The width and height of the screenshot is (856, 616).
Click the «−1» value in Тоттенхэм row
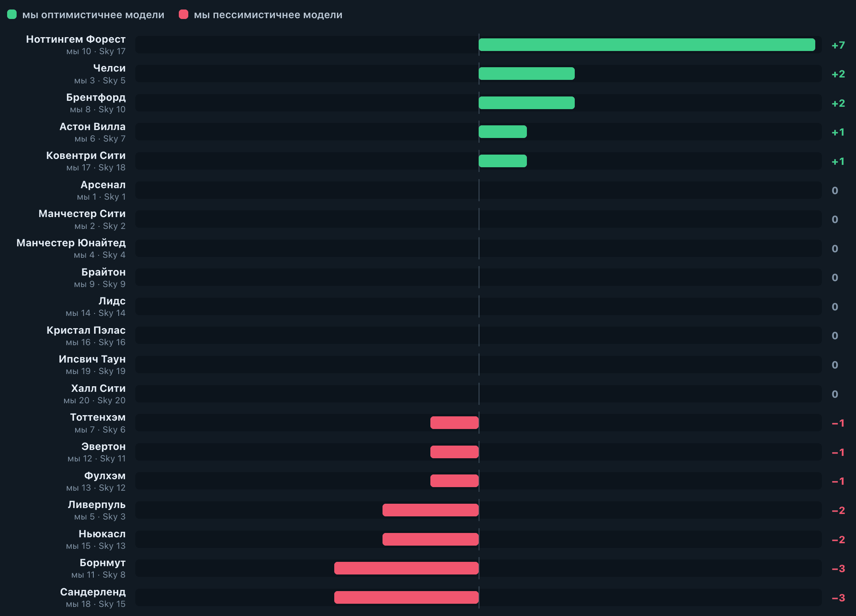pyautogui.click(x=838, y=423)
